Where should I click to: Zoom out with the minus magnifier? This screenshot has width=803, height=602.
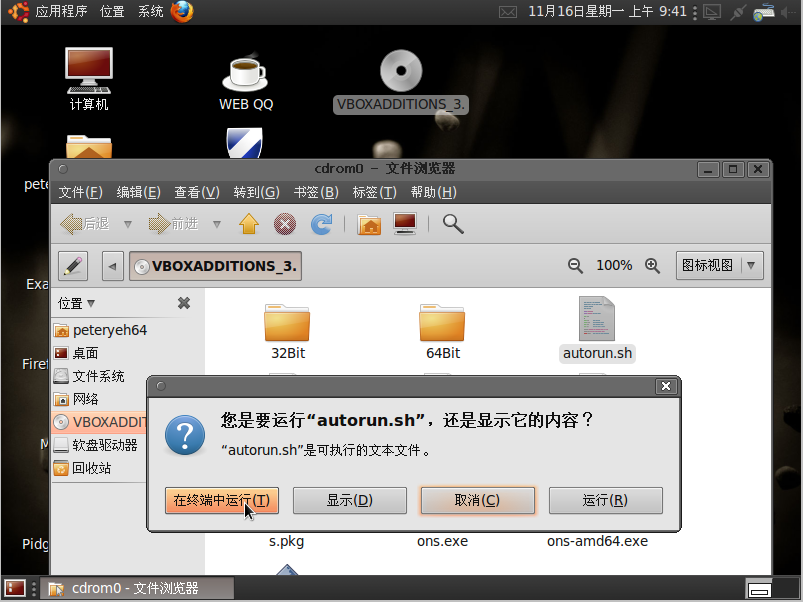click(x=575, y=266)
